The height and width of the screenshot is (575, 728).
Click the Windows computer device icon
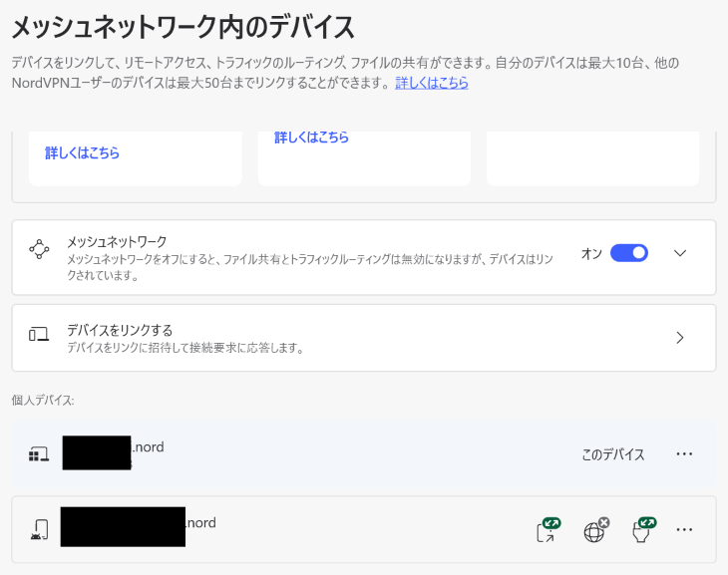pos(39,454)
